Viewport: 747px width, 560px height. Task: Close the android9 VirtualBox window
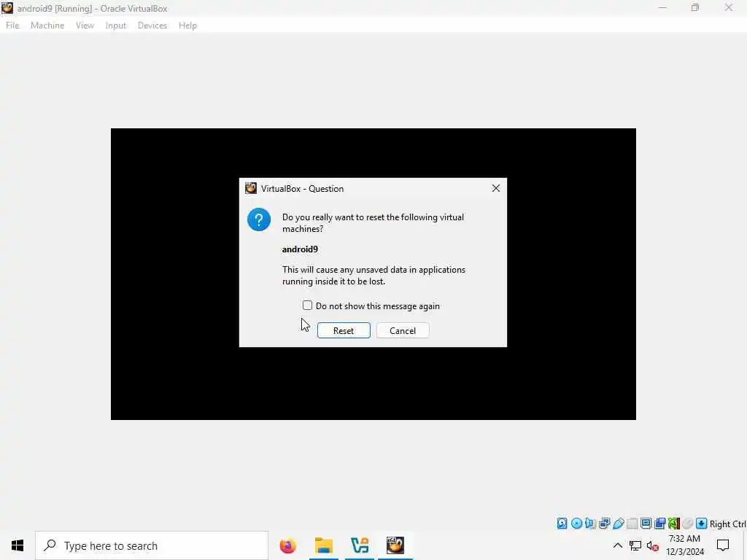[x=729, y=7]
